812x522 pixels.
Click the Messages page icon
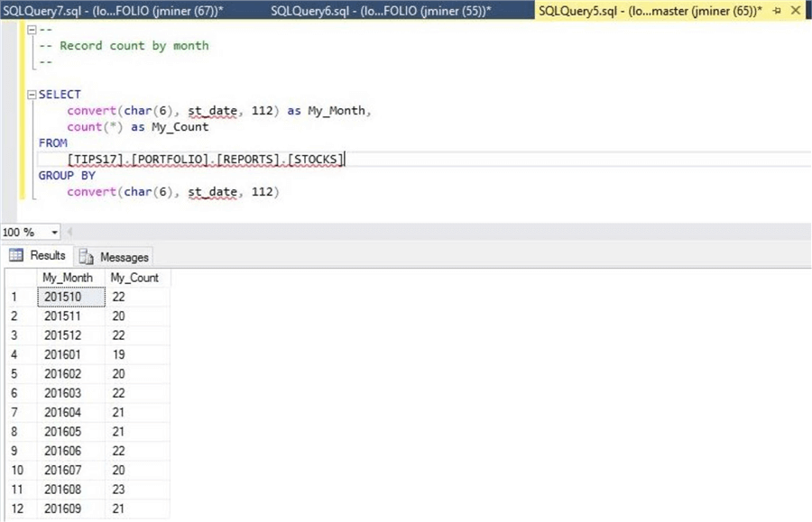click(x=87, y=257)
